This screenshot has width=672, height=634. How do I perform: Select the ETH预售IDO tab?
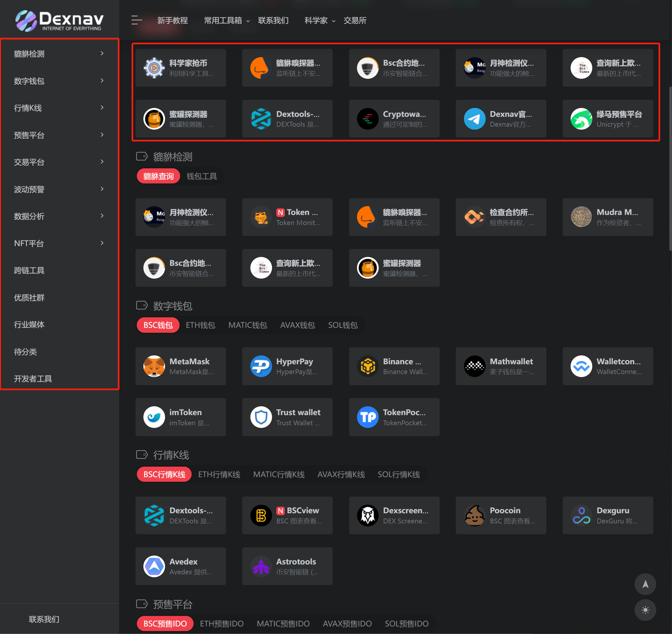coord(222,623)
